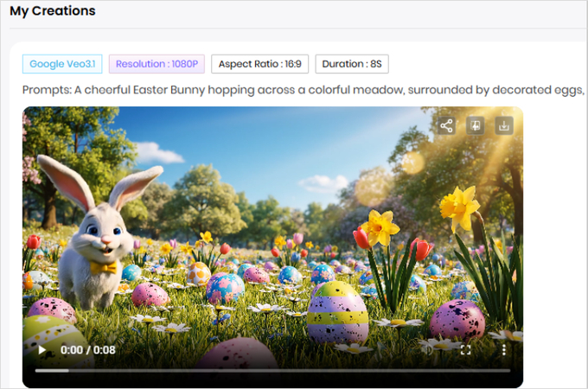Click the Duration : 8S tag
Image resolution: width=588 pixels, height=389 pixels.
[x=352, y=64]
